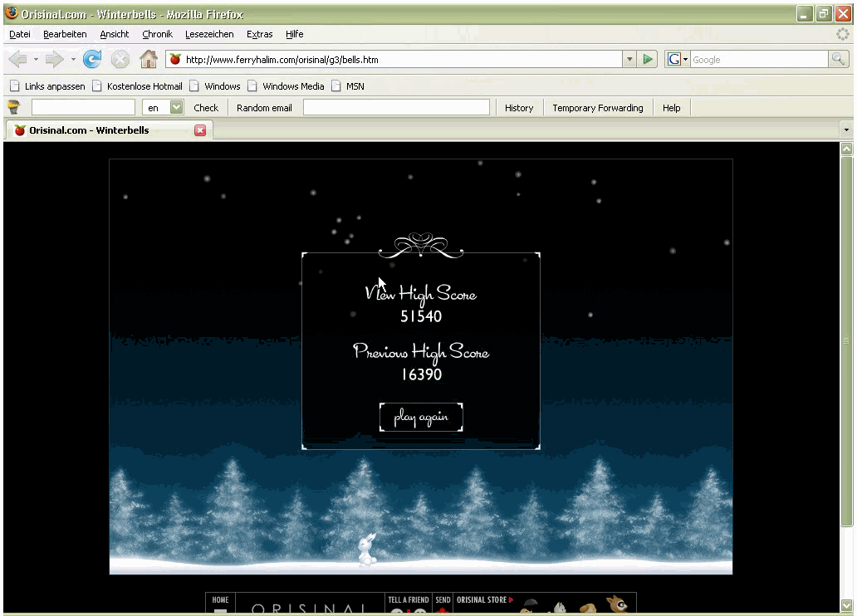Reload the page with the refresh icon
The image size is (857, 616).
92,59
